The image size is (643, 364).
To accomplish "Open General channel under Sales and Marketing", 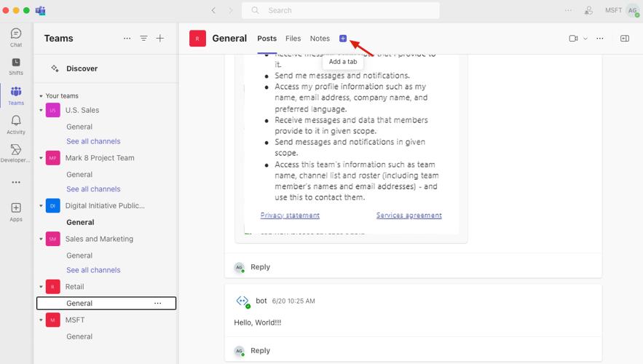I will coord(79,256).
